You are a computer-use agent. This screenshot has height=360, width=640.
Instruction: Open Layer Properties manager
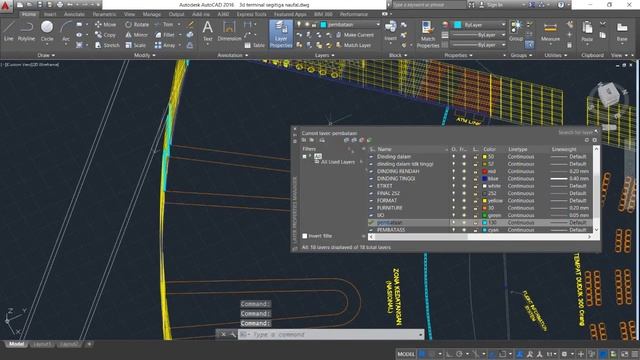[281, 34]
